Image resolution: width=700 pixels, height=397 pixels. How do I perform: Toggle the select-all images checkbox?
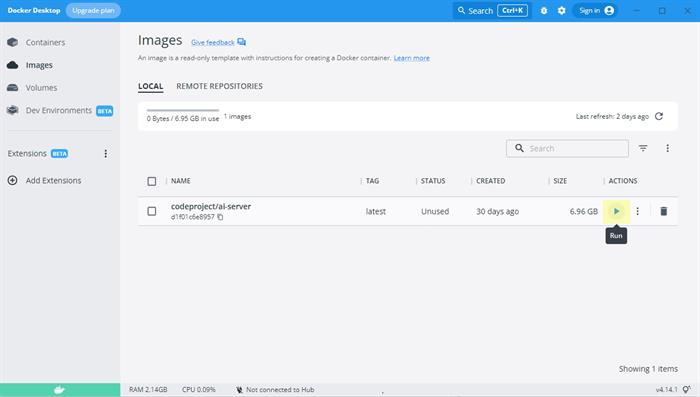point(152,181)
